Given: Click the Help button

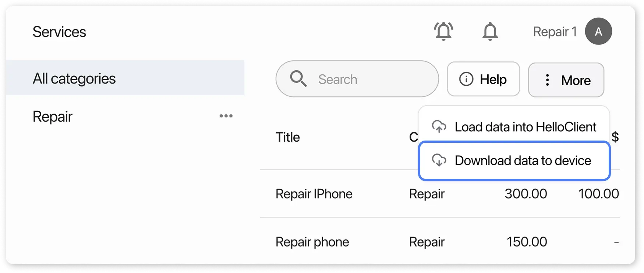Looking at the screenshot, I should pyautogui.click(x=483, y=79).
